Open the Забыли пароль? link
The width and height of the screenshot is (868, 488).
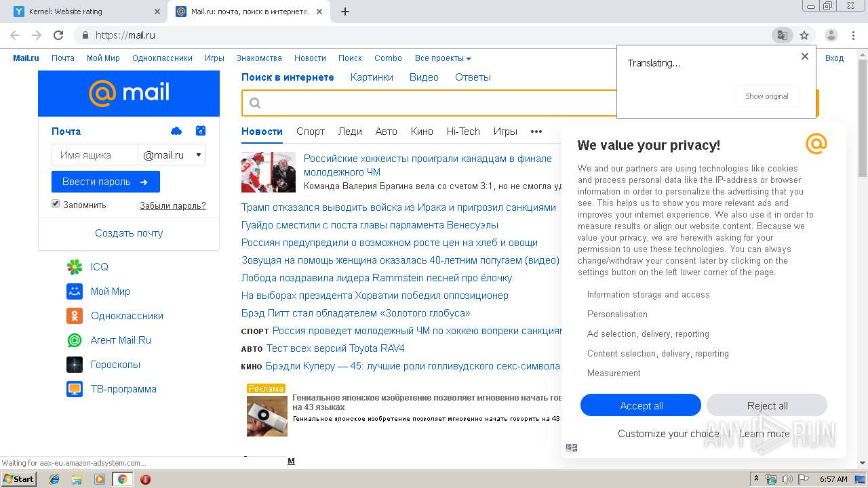pos(173,205)
